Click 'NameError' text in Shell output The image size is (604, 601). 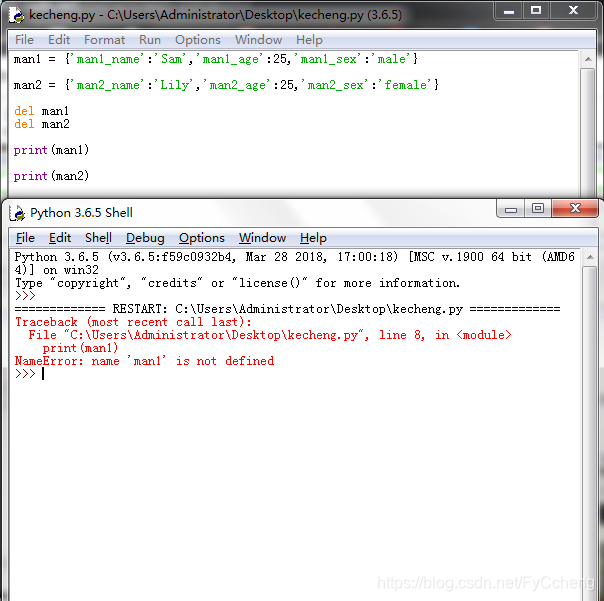tap(47, 361)
